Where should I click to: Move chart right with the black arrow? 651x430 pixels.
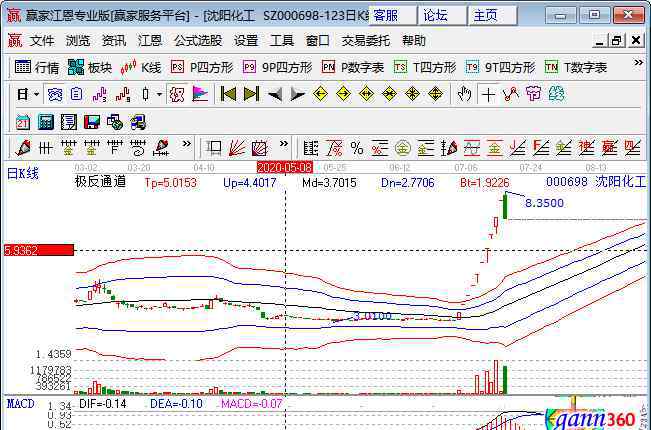pos(297,95)
